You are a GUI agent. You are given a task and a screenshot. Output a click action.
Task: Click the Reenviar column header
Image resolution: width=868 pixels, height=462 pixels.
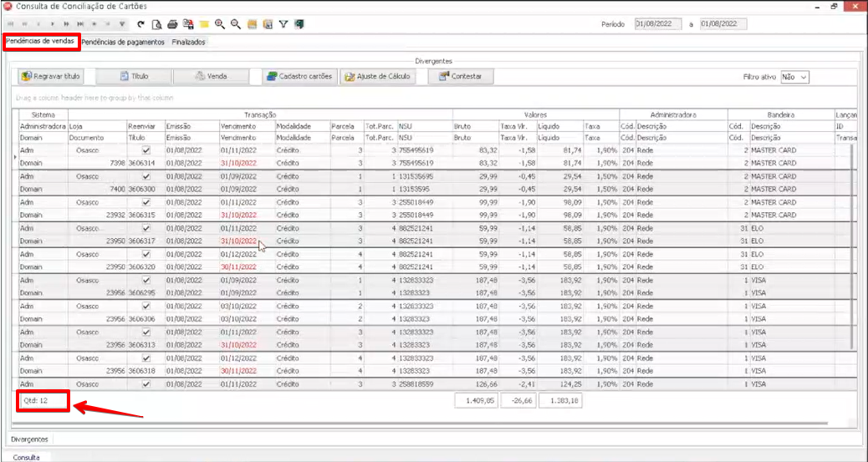146,127
